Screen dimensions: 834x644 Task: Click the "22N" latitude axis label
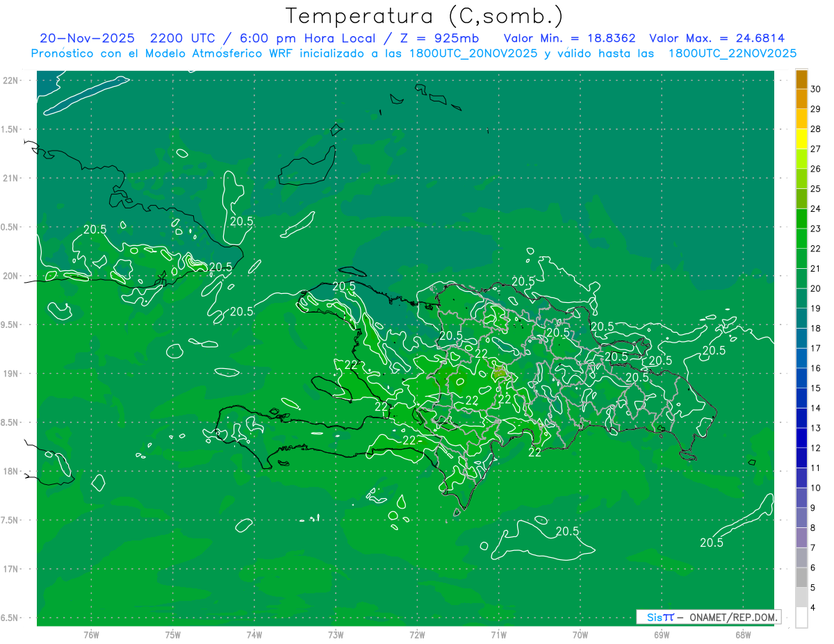pyautogui.click(x=9, y=80)
